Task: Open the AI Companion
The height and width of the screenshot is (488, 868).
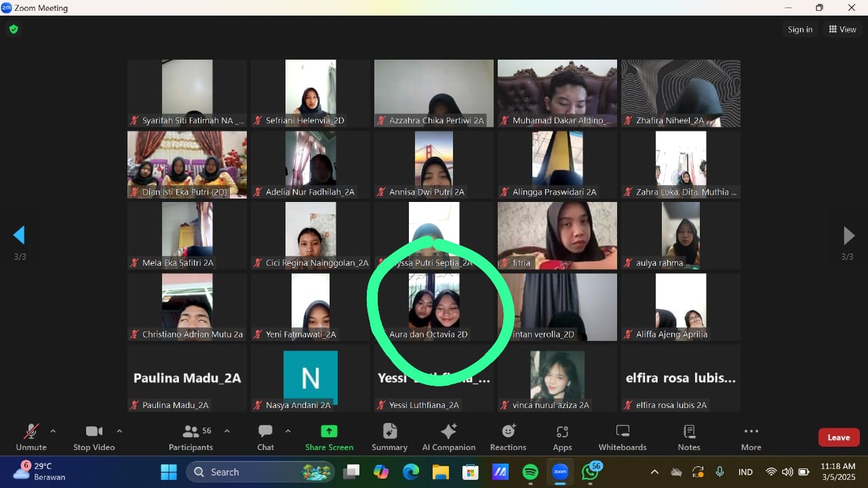Action: pyautogui.click(x=448, y=437)
